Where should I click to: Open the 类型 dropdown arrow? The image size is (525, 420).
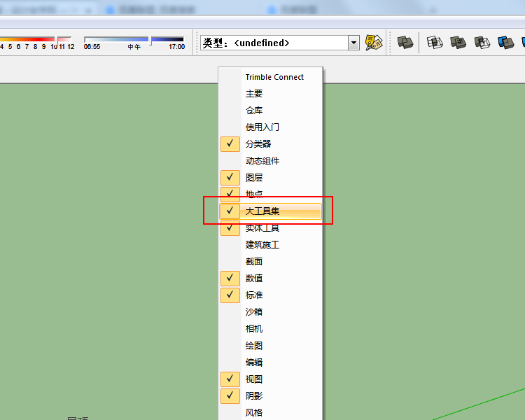353,43
